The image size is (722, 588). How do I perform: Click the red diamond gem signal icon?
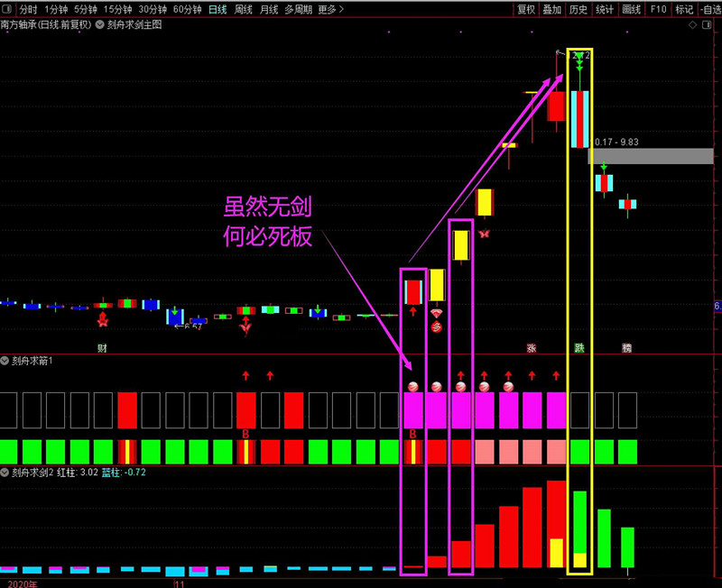(x=437, y=314)
